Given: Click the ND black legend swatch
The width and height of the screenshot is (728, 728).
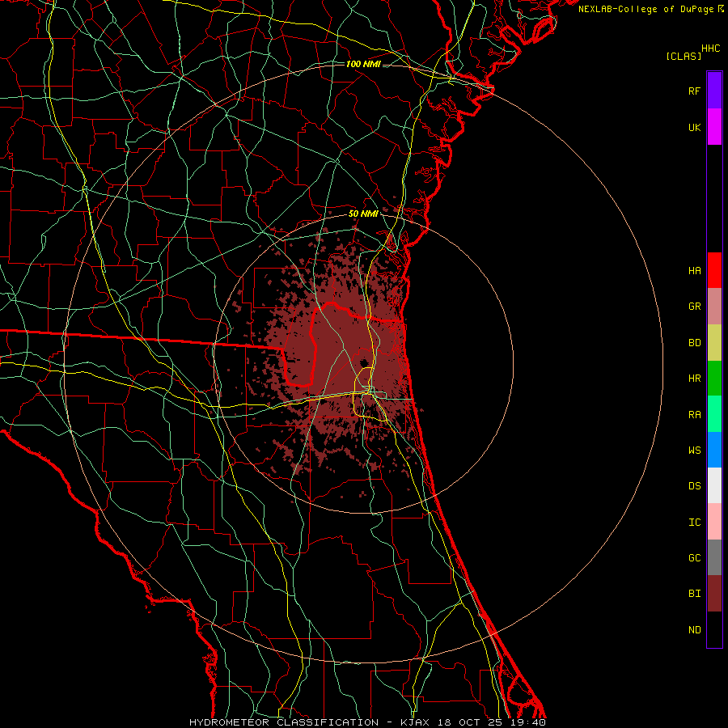Looking at the screenshot, I should click(x=714, y=629).
